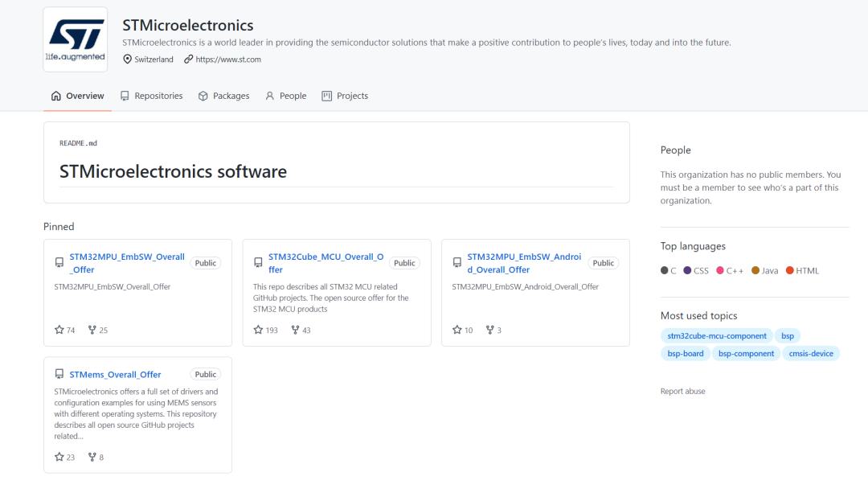Click the STMicroelectronics logo avatar
This screenshot has height=489, width=868.
[76, 39]
